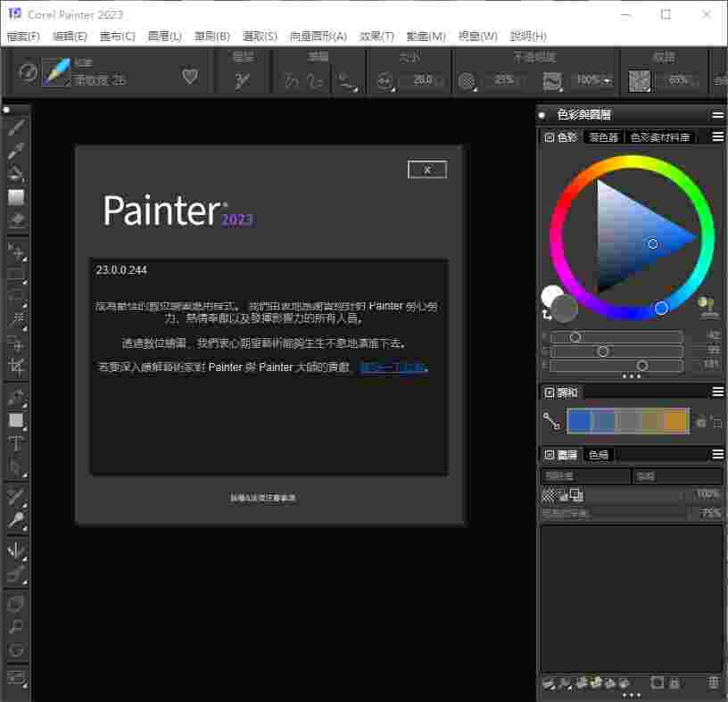Click the blue hyperlink in the About text
Viewport: 728px width, 702px height.
coord(393,368)
